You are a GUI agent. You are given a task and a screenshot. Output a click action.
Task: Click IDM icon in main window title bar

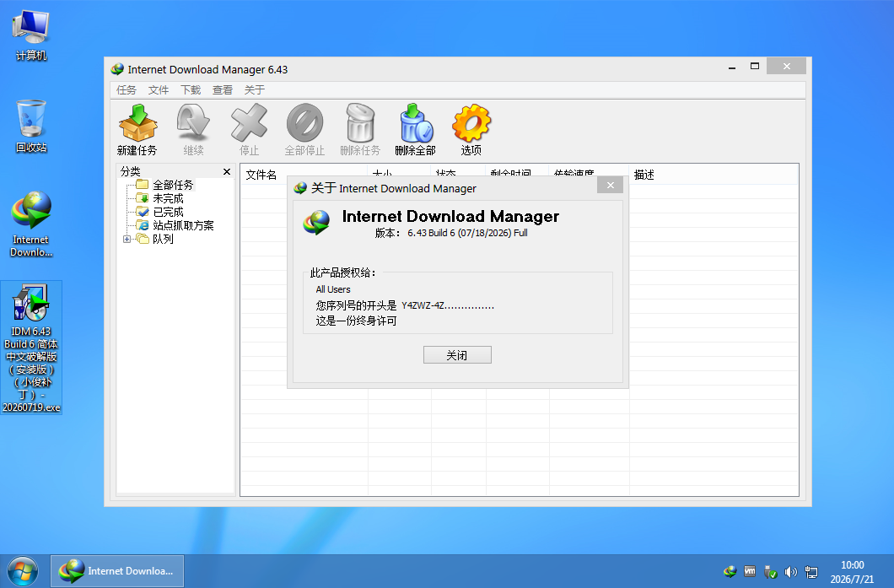click(x=117, y=69)
